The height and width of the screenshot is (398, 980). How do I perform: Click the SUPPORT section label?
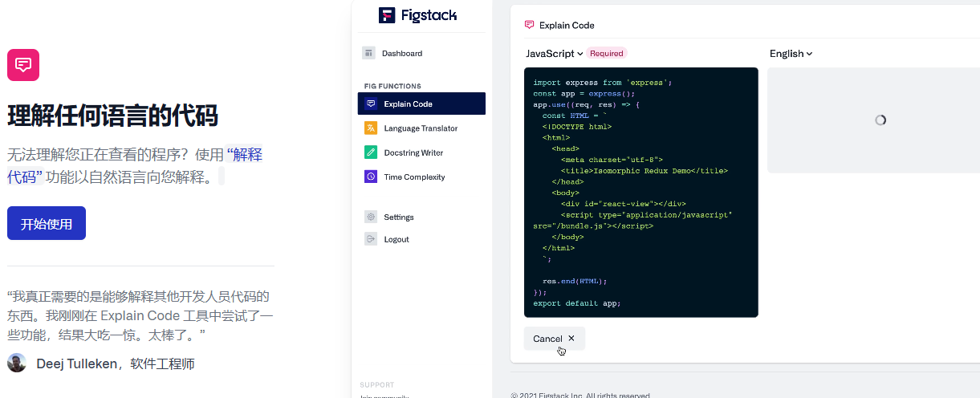[x=377, y=385]
